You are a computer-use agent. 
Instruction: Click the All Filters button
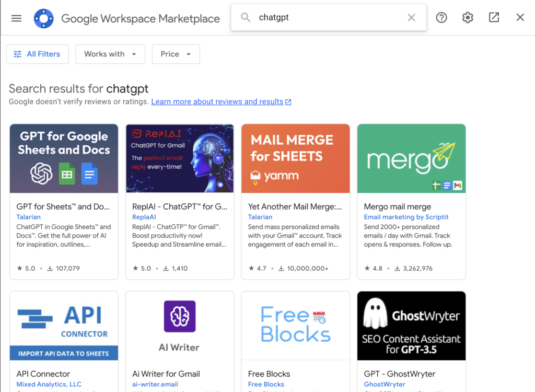[38, 54]
